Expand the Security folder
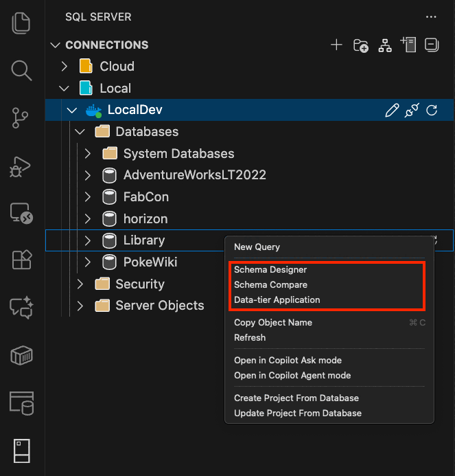Screen dimensions: 455x476 tap(80, 284)
